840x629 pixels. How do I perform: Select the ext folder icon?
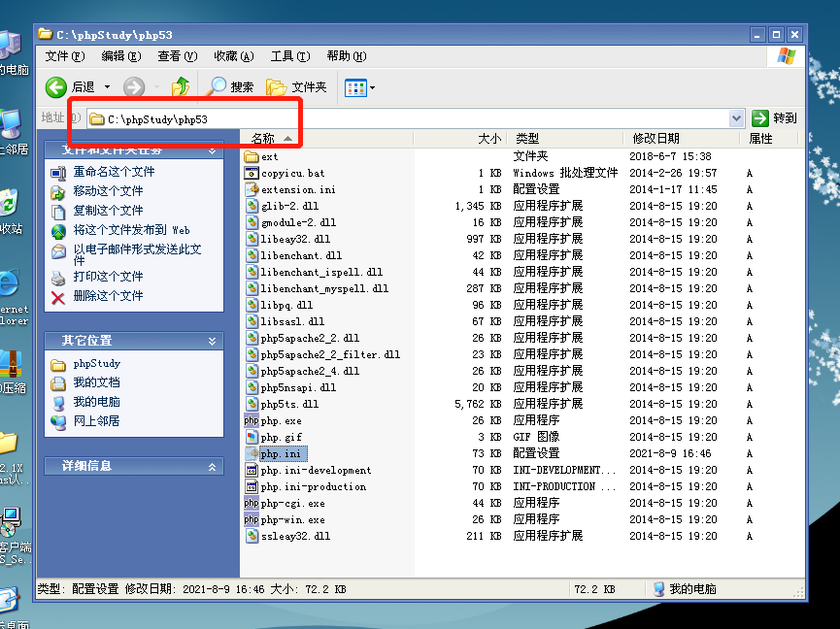(252, 156)
